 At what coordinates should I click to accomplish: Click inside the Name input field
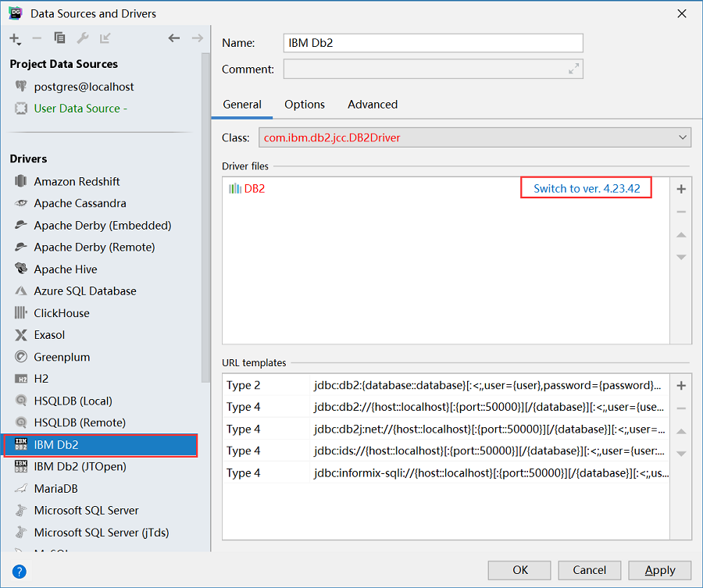pos(432,43)
